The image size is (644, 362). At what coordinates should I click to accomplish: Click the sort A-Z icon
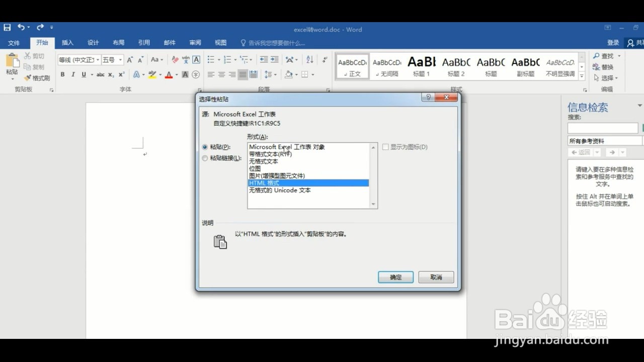click(x=310, y=59)
